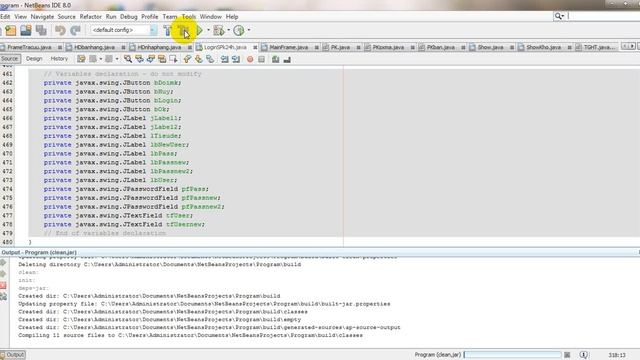This screenshot has width=640, height=360.
Task: Click the Re-run icon in Output panel
Action: (3, 262)
